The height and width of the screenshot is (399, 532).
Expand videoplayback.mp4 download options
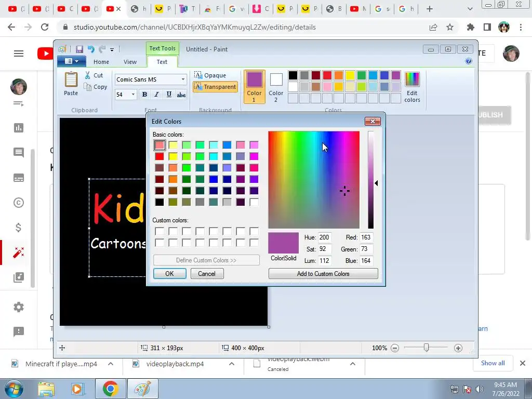(232, 364)
